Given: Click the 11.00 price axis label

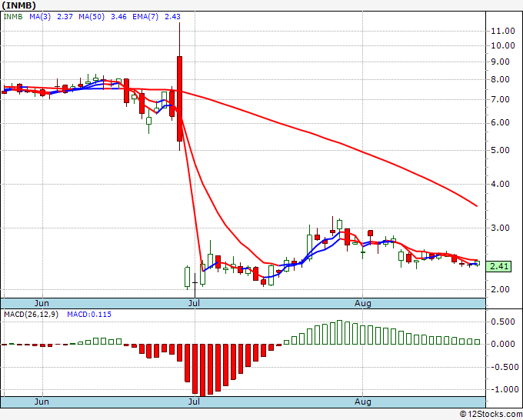Looking at the screenshot, I should [503, 31].
